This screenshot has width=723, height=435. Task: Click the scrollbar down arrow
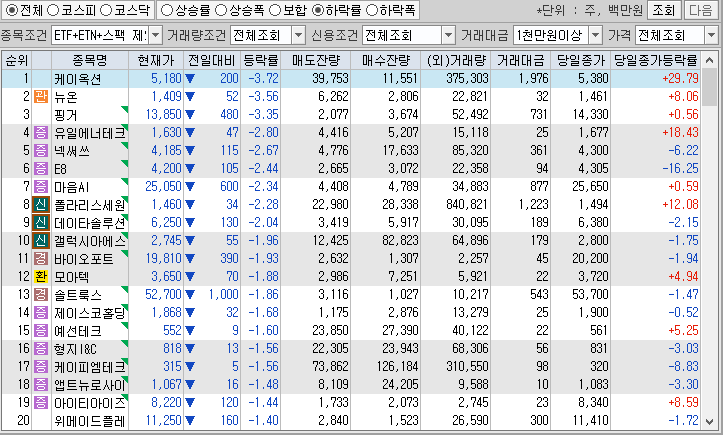pos(710,421)
